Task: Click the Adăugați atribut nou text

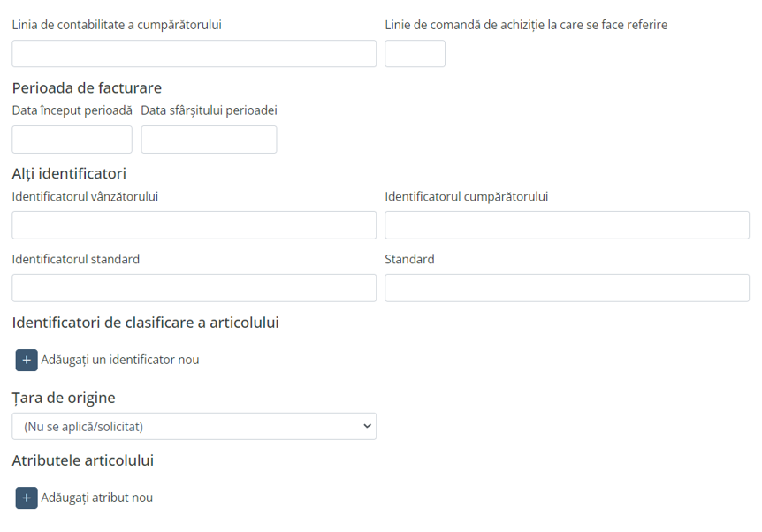Action: coord(96,498)
